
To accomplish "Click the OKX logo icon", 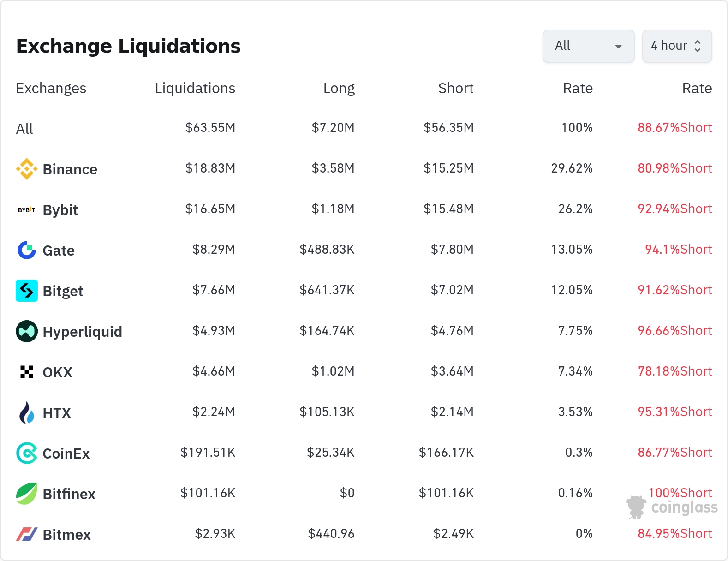I will (x=27, y=372).
